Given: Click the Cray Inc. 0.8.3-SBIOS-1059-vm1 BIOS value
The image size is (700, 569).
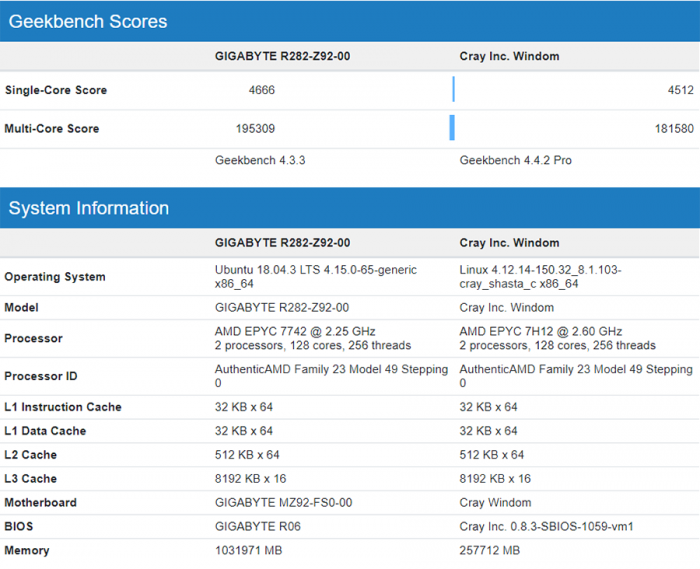Looking at the screenshot, I should [x=547, y=526].
